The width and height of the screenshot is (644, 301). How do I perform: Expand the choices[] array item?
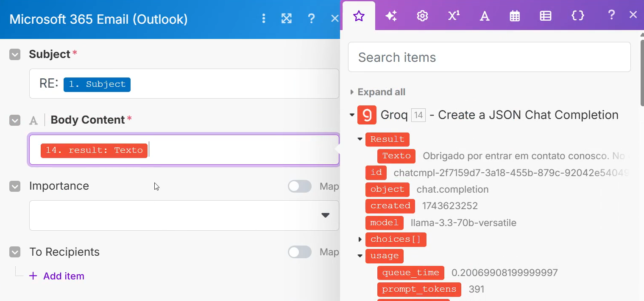click(x=360, y=240)
